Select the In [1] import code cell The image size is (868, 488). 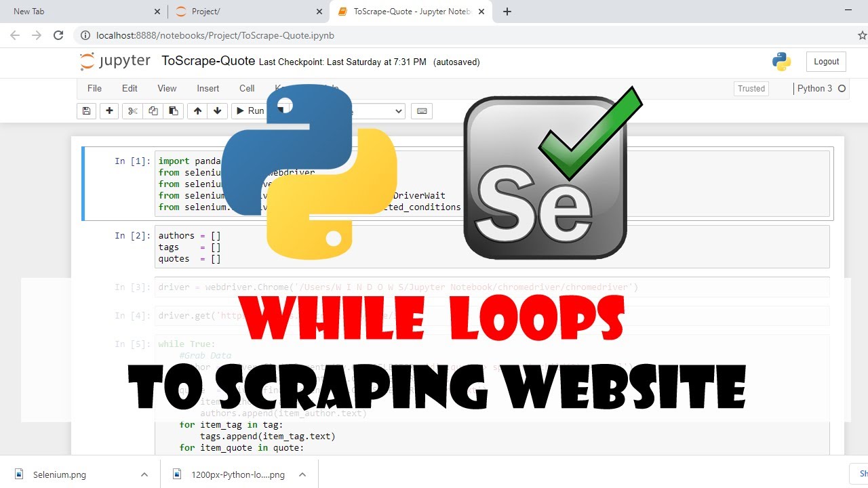(492, 184)
